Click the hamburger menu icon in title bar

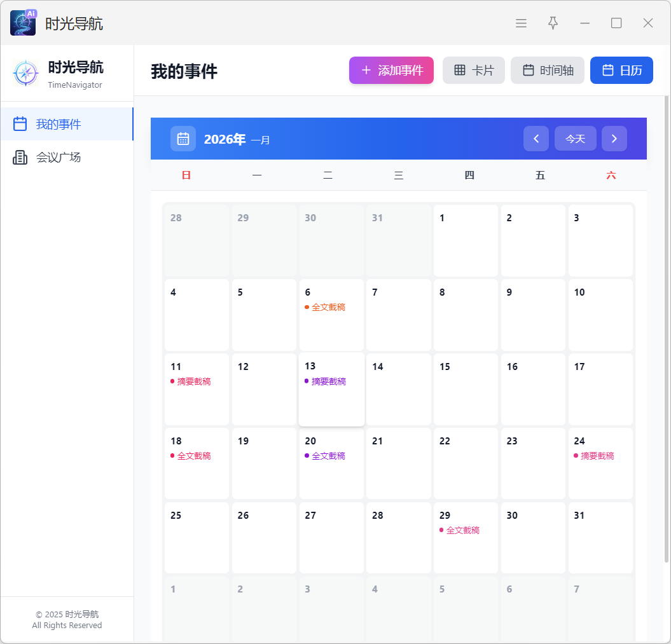[521, 23]
